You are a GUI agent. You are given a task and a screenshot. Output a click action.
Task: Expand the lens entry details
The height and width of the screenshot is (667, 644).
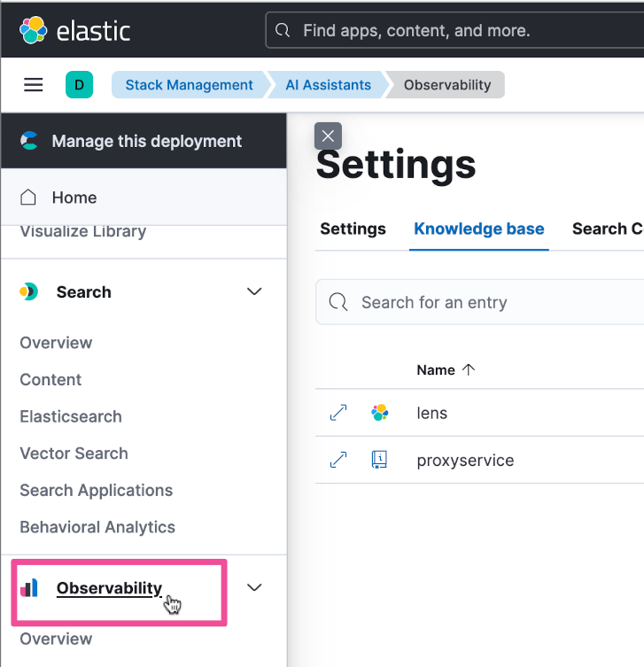pos(338,413)
